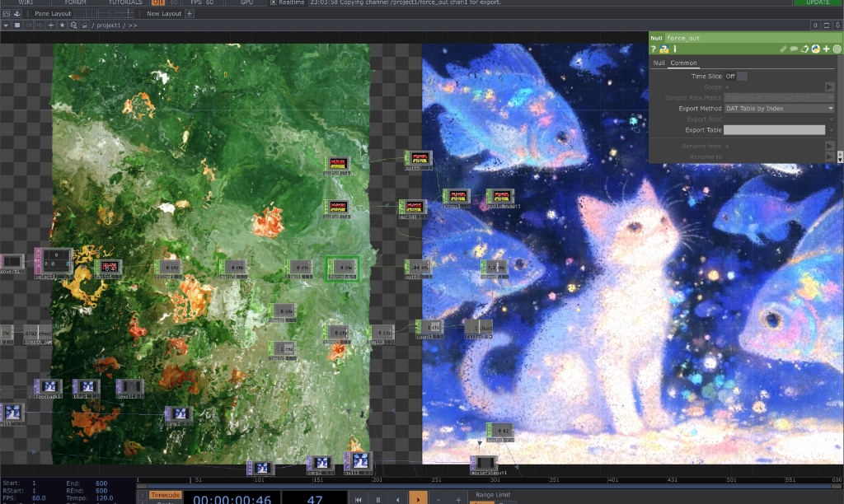Click the copy parameters icon
844x504 pixels.
pyautogui.click(x=804, y=49)
